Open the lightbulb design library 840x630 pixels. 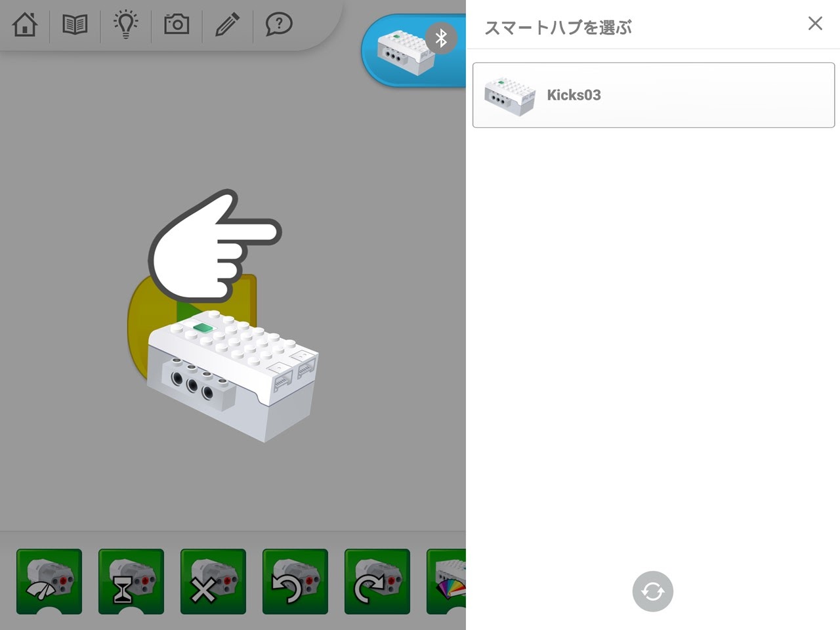125,25
